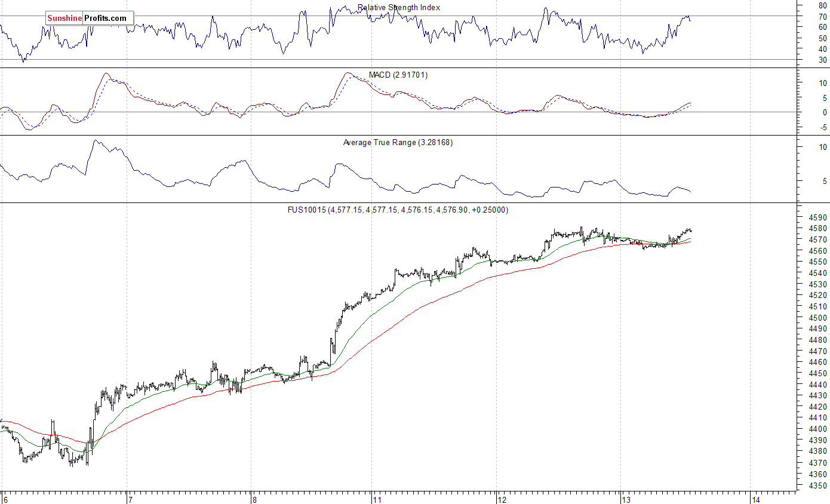Click the date label 11 on time axis
Viewport: 830px width, 504px height.
click(377, 499)
